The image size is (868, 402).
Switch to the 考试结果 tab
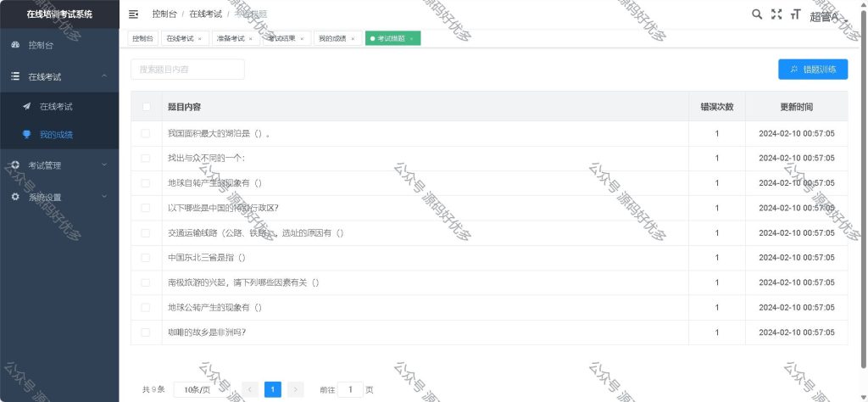click(x=287, y=39)
